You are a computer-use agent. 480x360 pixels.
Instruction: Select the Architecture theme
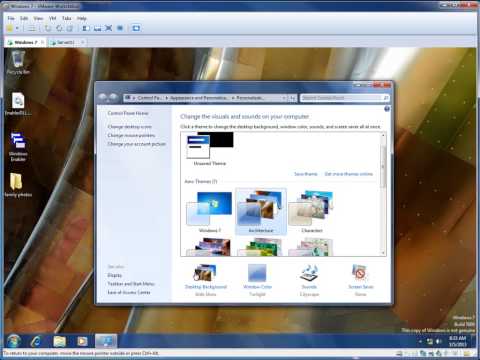click(261, 212)
